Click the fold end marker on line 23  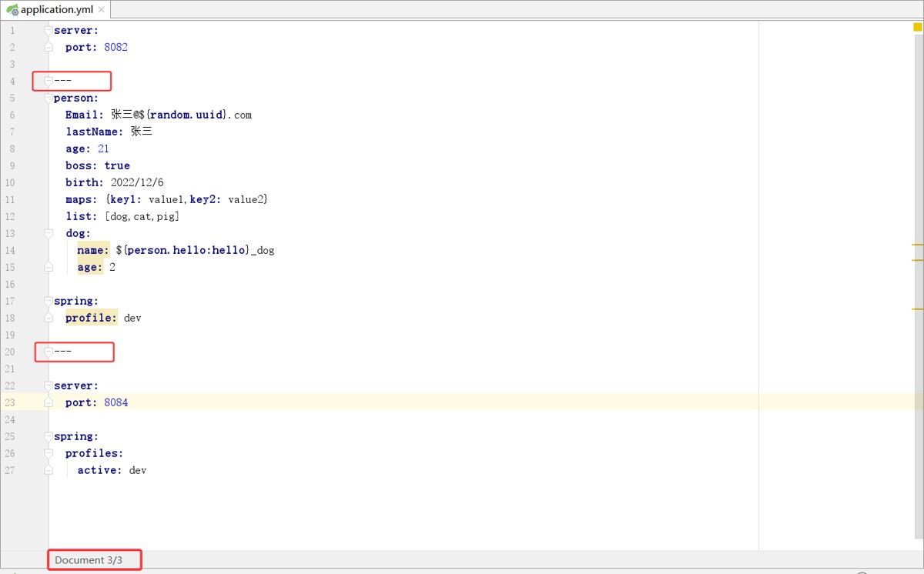49,402
